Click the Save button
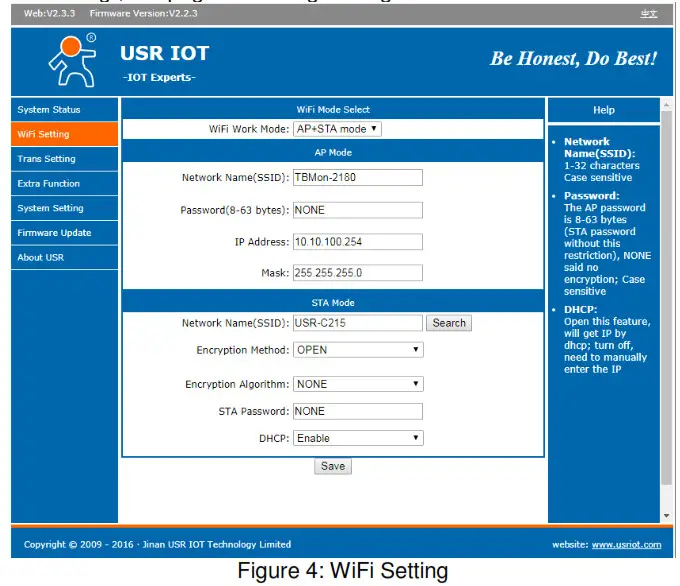This screenshot has width=680, height=586. [333, 466]
